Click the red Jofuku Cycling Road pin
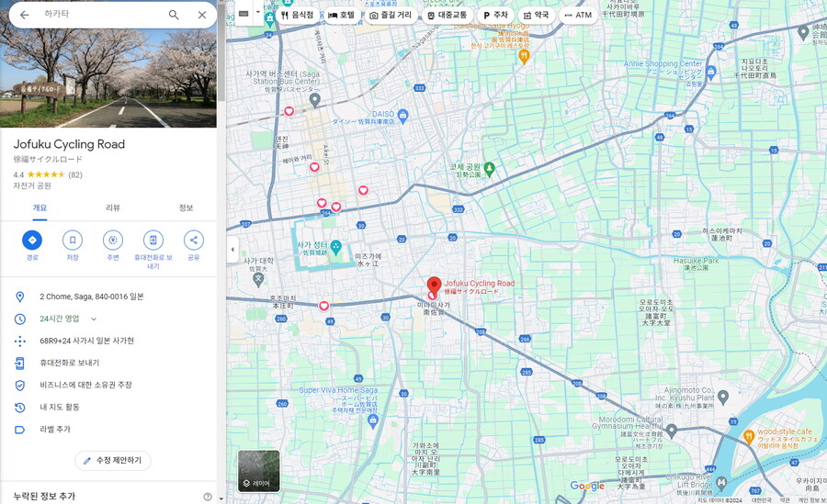The image size is (827, 504). (434, 286)
